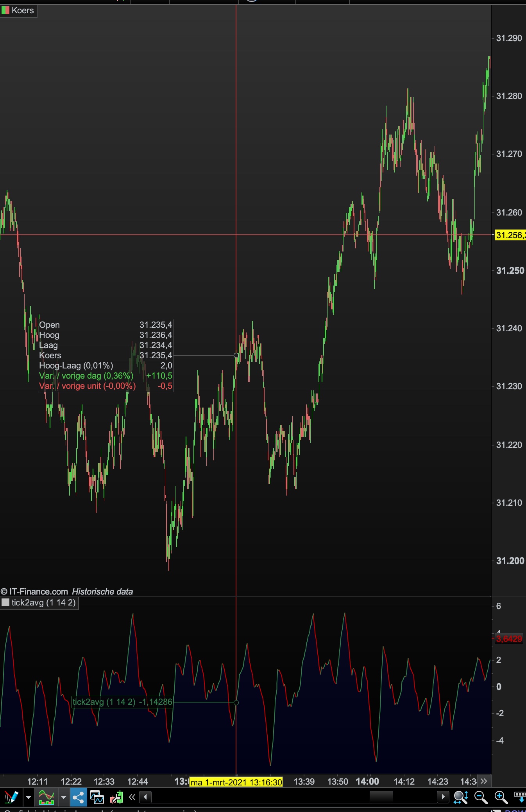
Task: Click the tick2avg gray color square
Action: point(5,603)
